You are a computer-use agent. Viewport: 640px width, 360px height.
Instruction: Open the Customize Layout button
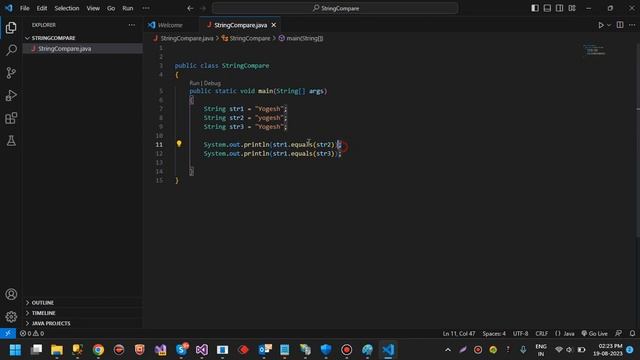coord(572,8)
